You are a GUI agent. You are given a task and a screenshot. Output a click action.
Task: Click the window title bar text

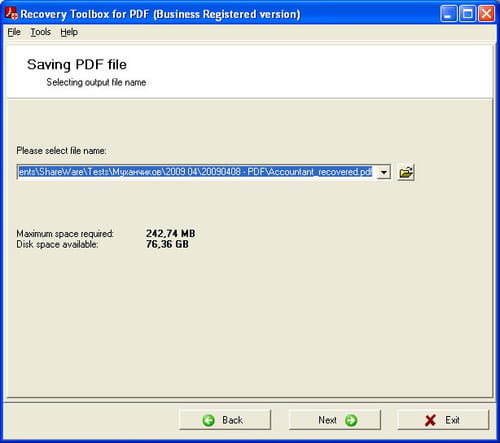(x=160, y=14)
